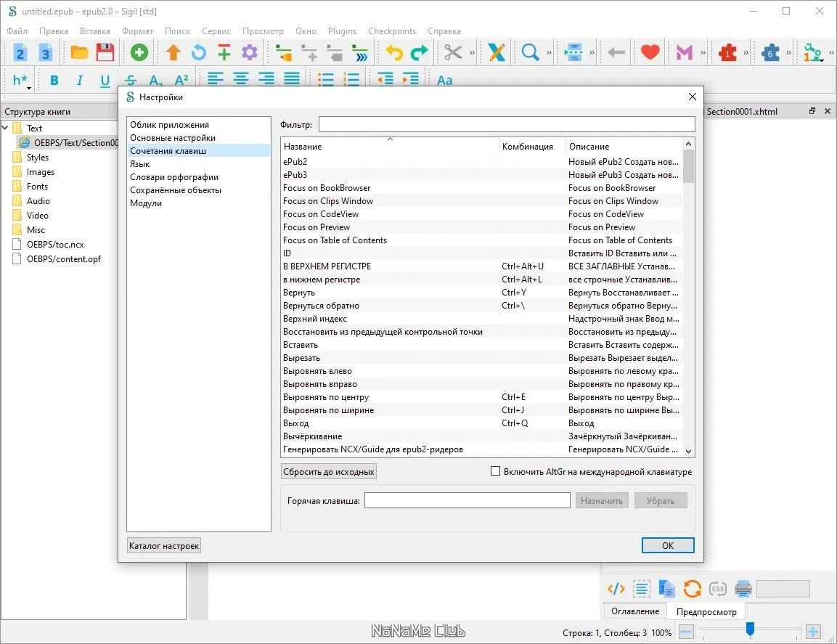Click the green add existing files icon
This screenshot has height=644, width=837.
(139, 52)
